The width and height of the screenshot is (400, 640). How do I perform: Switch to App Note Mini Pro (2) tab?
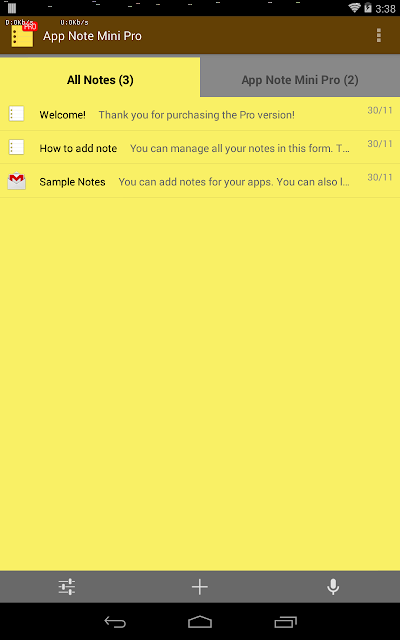[300, 78]
